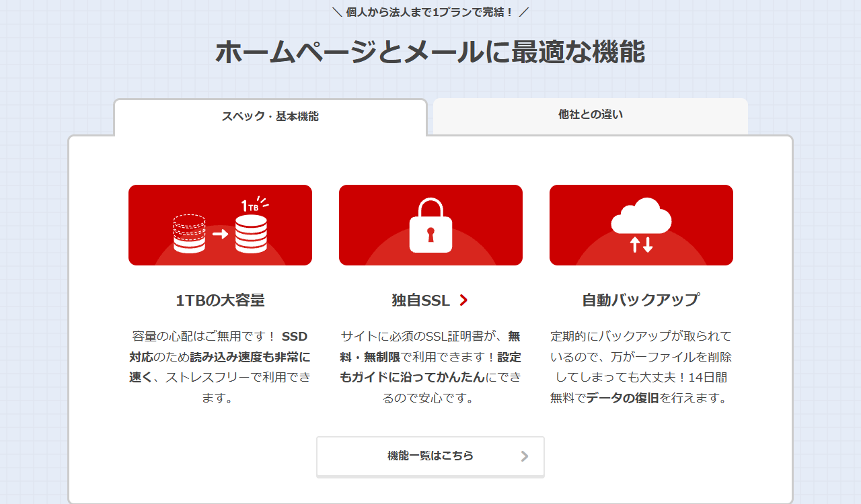The height and width of the screenshot is (504, 861).
Task: Click the white cloud backup icon
Action: [x=641, y=214]
